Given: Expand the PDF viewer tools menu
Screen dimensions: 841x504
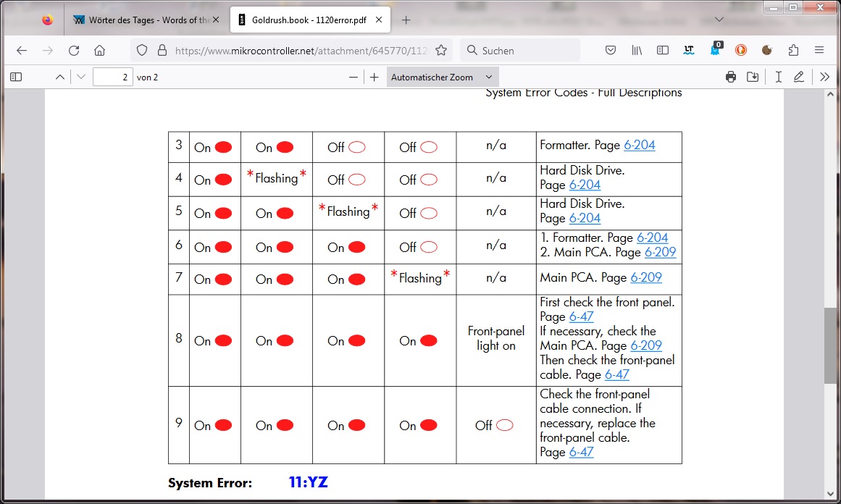Looking at the screenshot, I should pyautogui.click(x=825, y=77).
